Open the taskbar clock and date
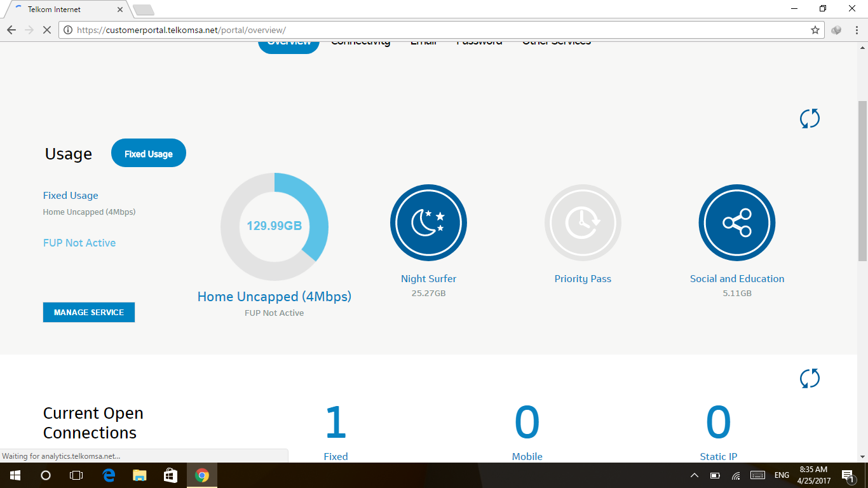 (x=815, y=475)
